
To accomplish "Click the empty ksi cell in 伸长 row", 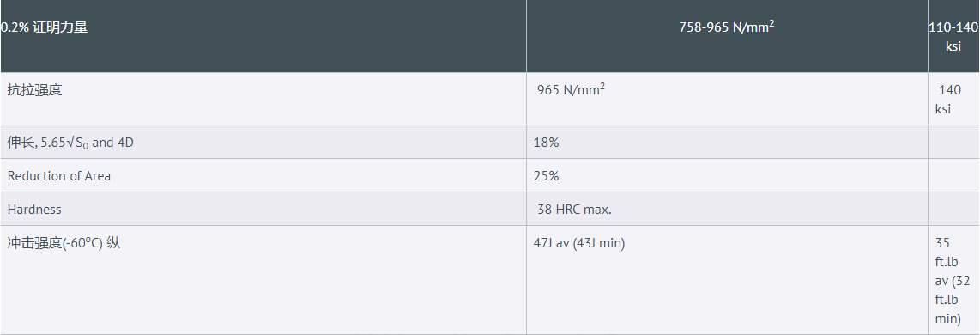I will coord(953,142).
